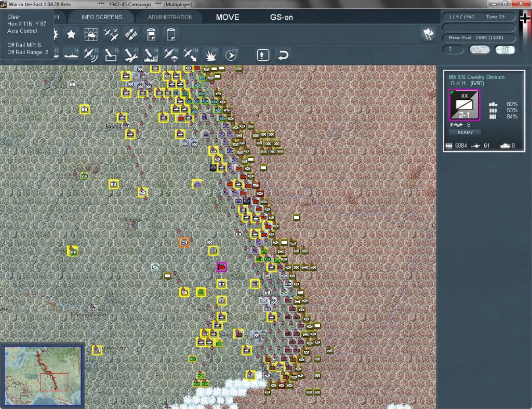Click the 6084 men count value

(461, 146)
